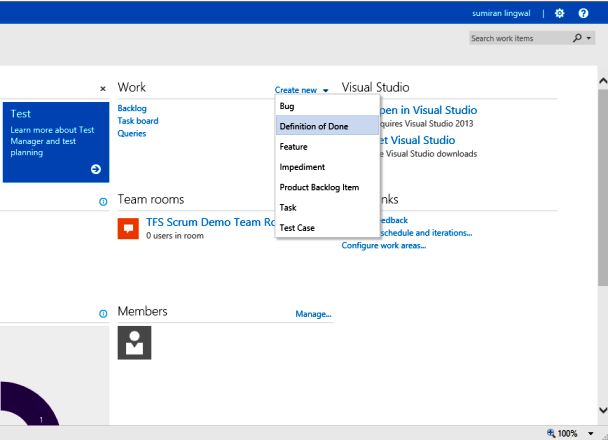Open the Task board link

[x=138, y=121]
